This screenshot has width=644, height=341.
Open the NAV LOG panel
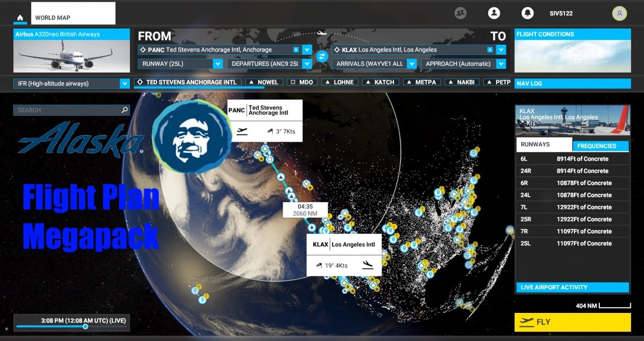pos(572,83)
